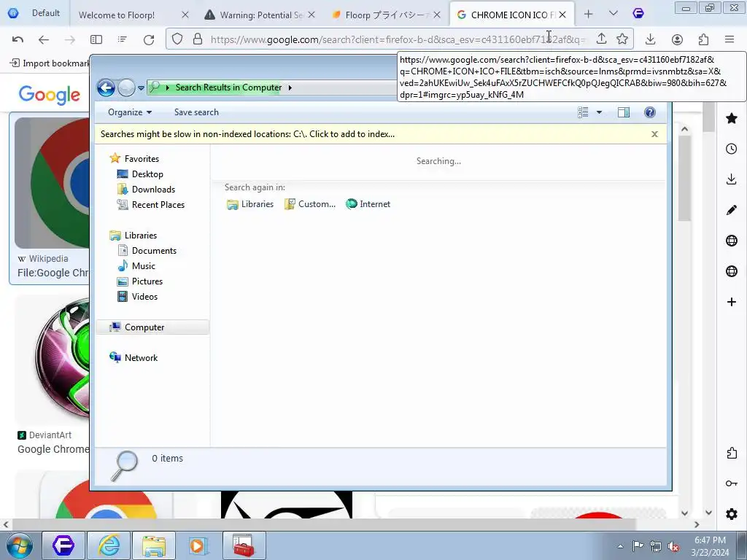Open notes pencil in Floorp side panel

tap(731, 210)
